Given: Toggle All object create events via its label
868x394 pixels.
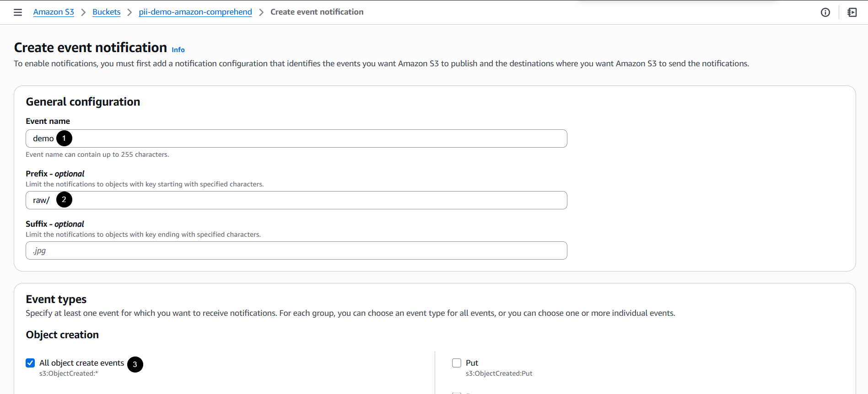Looking at the screenshot, I should click(81, 362).
